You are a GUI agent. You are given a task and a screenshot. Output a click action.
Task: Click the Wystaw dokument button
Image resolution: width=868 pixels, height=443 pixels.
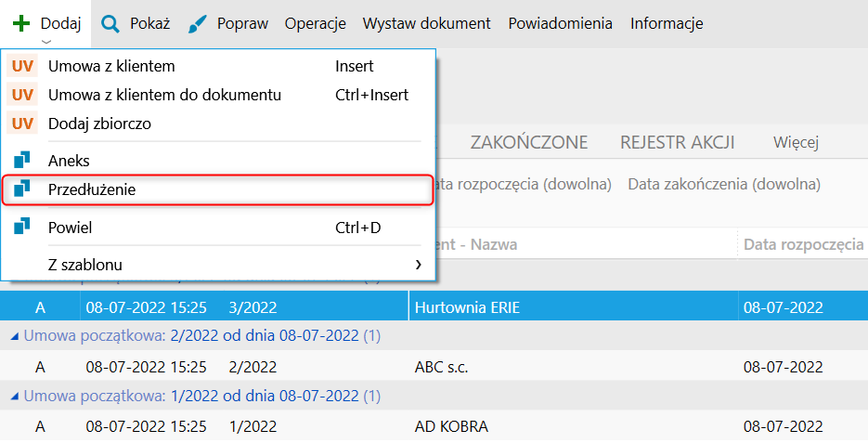tap(427, 23)
